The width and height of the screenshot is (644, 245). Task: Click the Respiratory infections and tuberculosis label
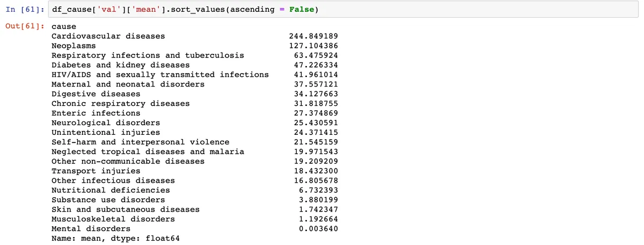(148, 55)
